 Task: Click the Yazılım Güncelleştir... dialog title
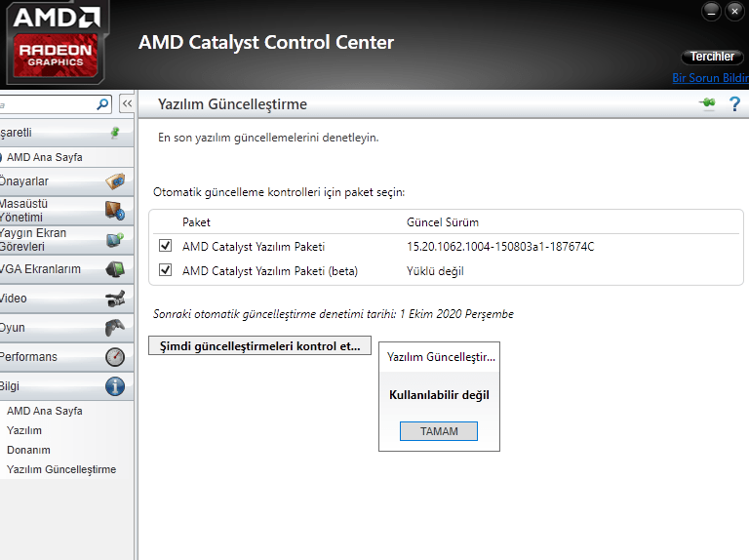[441, 357]
